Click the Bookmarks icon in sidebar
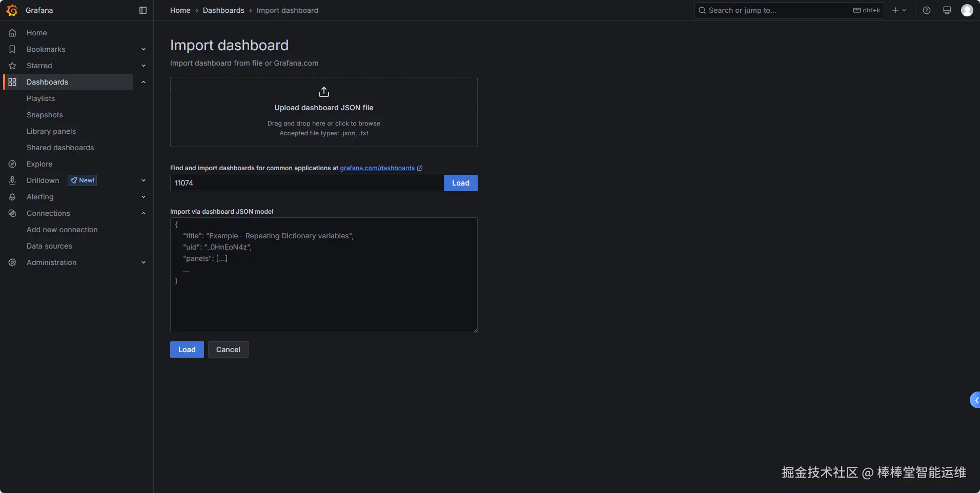 click(12, 49)
